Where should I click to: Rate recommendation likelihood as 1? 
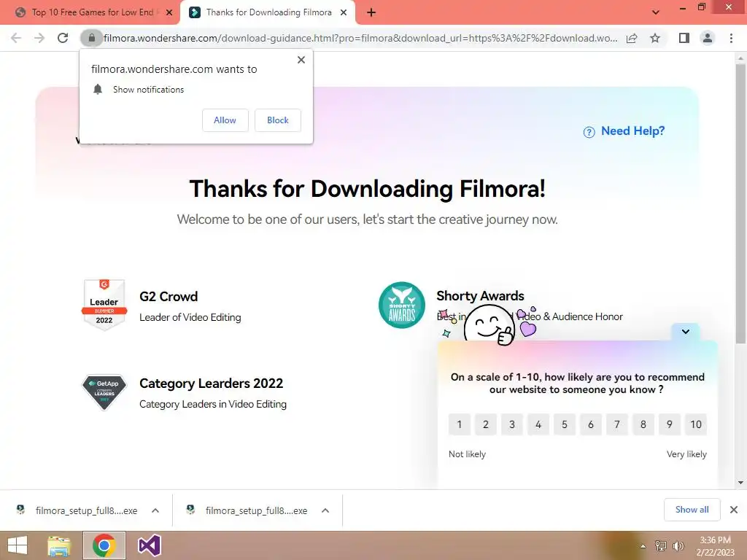[x=460, y=424]
